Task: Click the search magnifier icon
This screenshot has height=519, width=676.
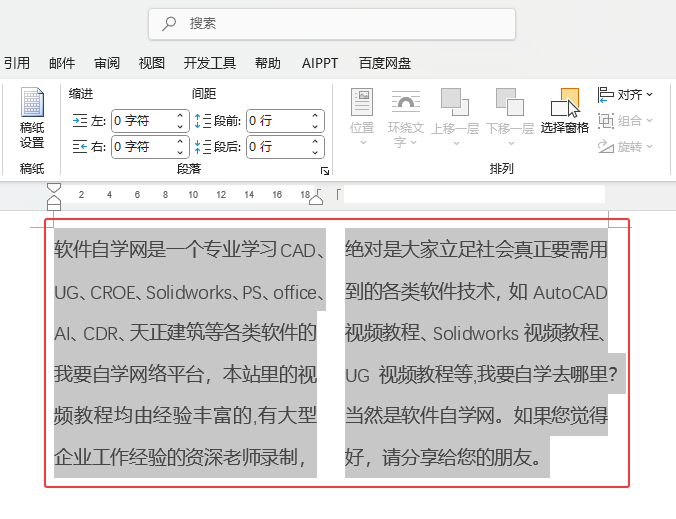Action: point(169,23)
